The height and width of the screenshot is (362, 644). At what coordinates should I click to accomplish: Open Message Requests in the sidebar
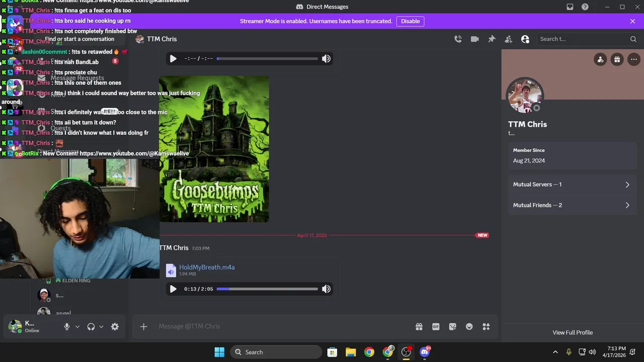[77, 78]
